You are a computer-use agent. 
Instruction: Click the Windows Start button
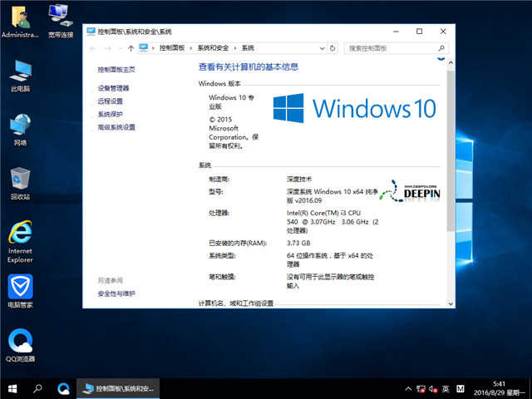12,388
